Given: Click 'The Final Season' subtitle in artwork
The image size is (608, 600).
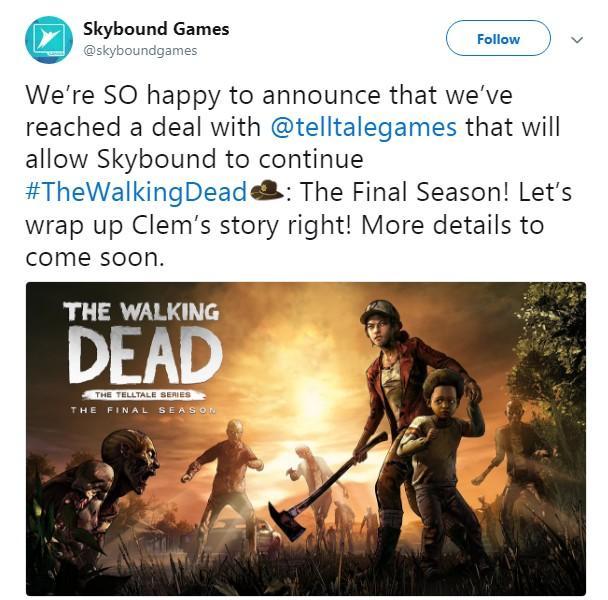Looking at the screenshot, I should tap(143, 410).
